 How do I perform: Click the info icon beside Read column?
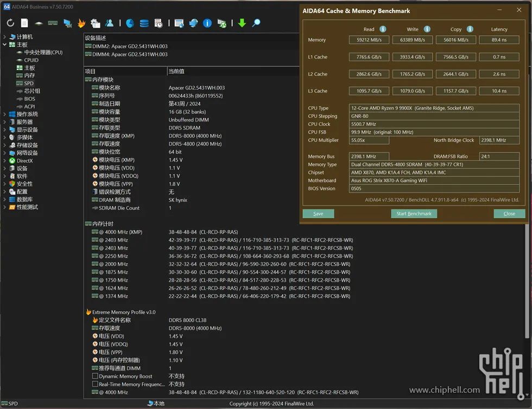(x=383, y=29)
